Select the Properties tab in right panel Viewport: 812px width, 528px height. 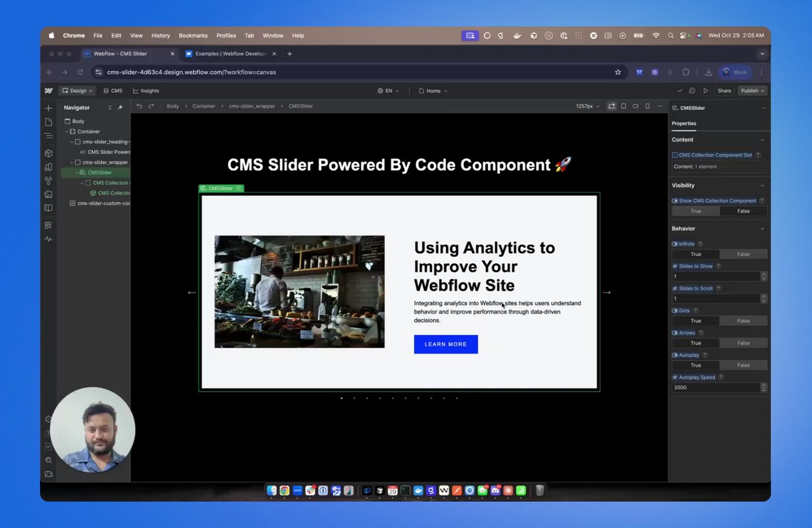click(684, 123)
